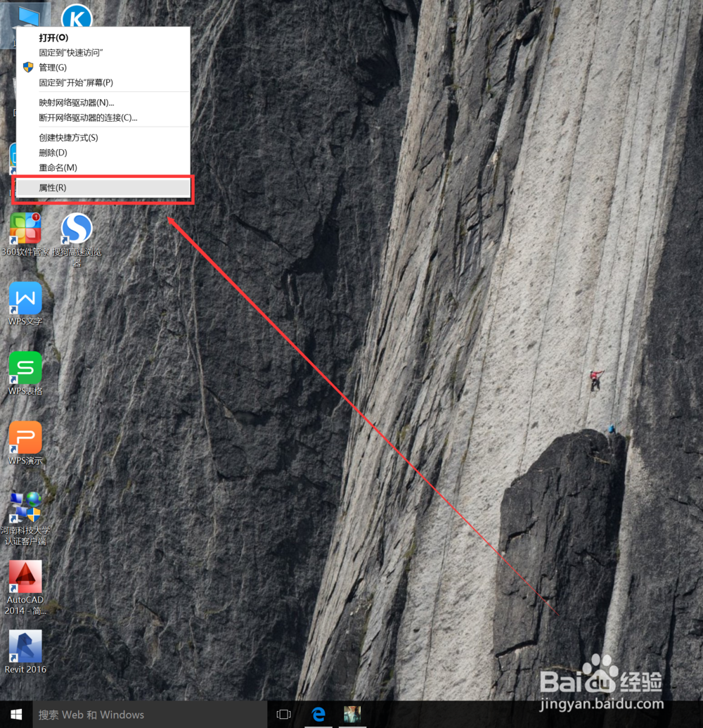Open the Windows Start button
703x728 pixels.
[16, 715]
